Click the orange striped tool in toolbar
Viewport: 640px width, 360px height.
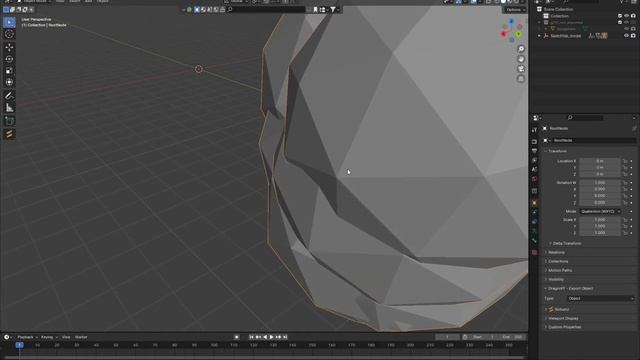(9, 134)
